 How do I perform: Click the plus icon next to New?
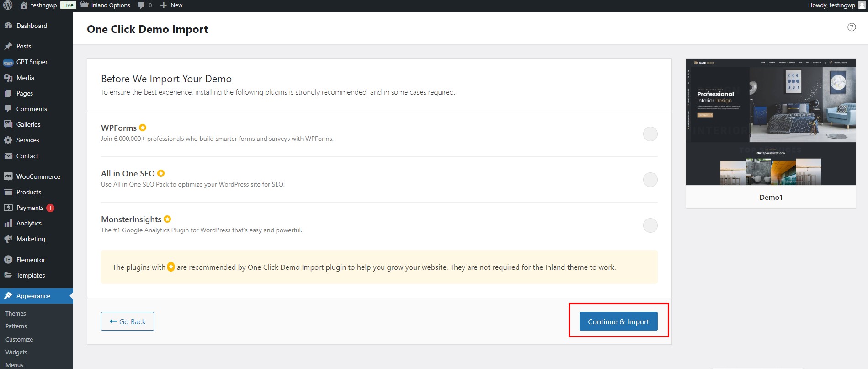click(164, 5)
